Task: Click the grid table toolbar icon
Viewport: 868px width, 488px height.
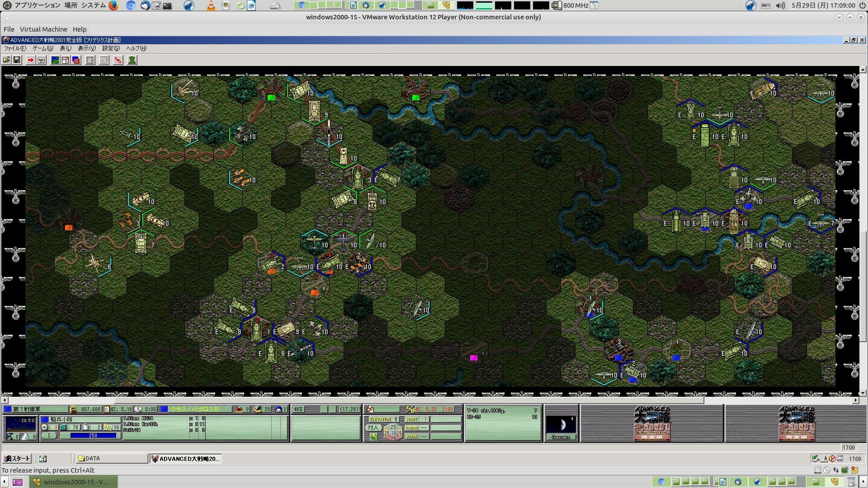Action: click(x=90, y=60)
